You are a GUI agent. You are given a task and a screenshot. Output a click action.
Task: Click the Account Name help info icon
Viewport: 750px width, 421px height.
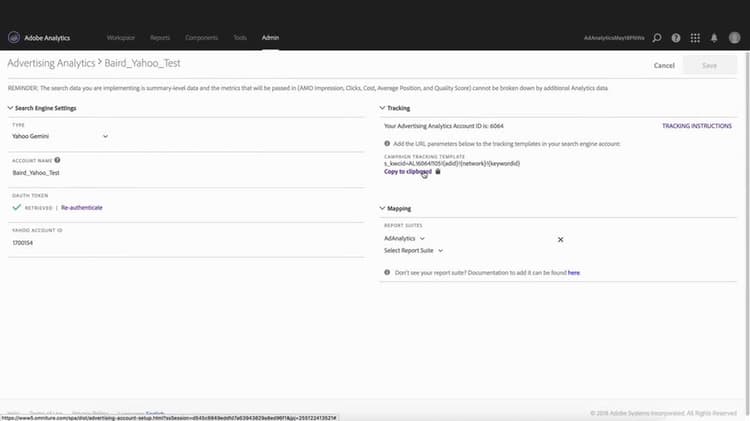(x=57, y=160)
